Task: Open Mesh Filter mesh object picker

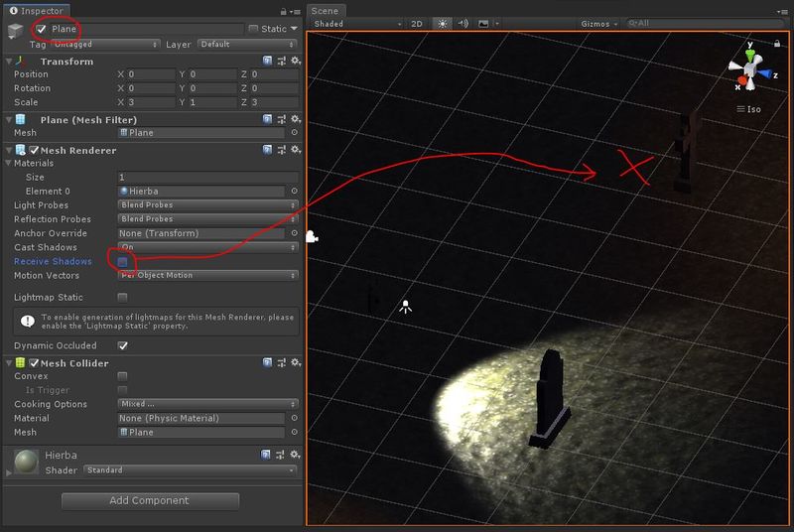Action: (294, 133)
